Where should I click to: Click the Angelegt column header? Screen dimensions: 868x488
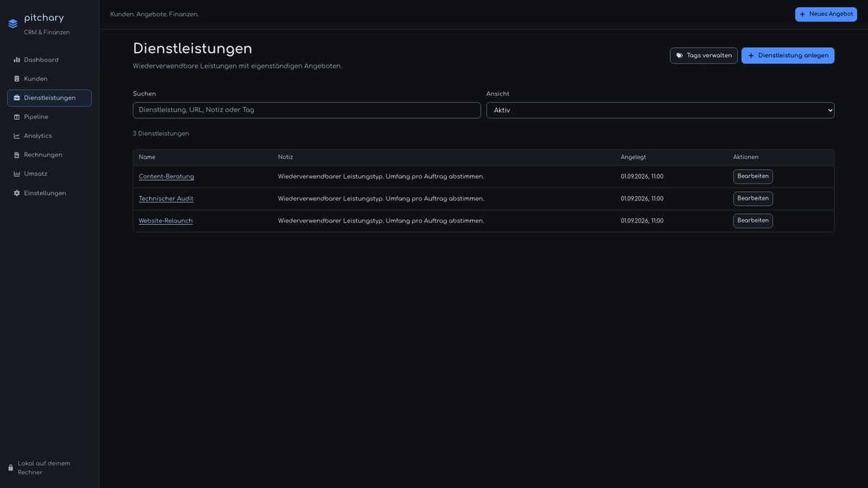click(634, 157)
